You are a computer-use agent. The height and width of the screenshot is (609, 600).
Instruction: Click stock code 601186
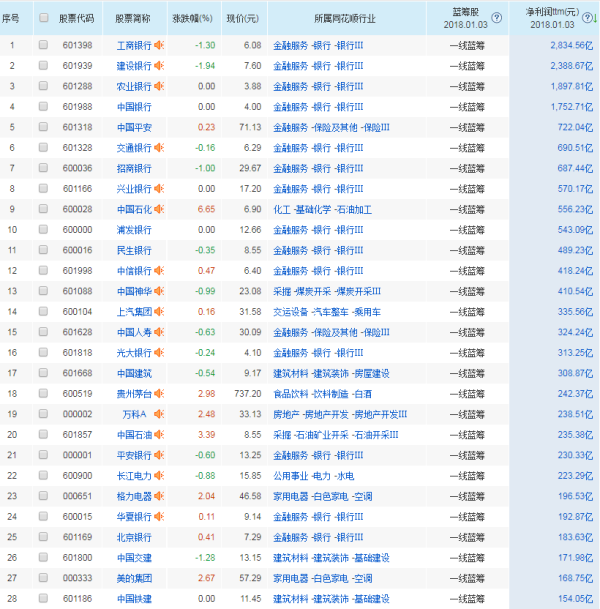coord(77,599)
